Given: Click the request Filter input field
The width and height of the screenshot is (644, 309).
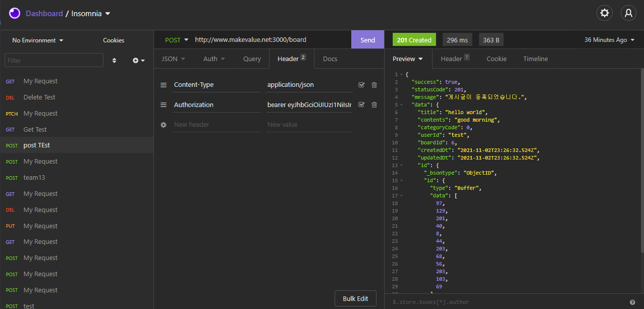Looking at the screenshot, I should pyautogui.click(x=54, y=60).
